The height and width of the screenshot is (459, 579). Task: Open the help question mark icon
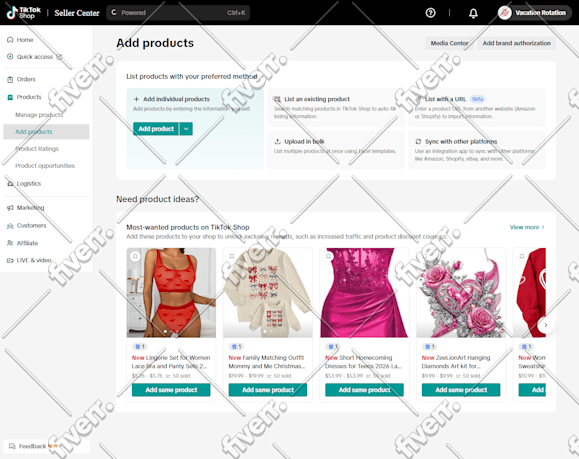(430, 13)
